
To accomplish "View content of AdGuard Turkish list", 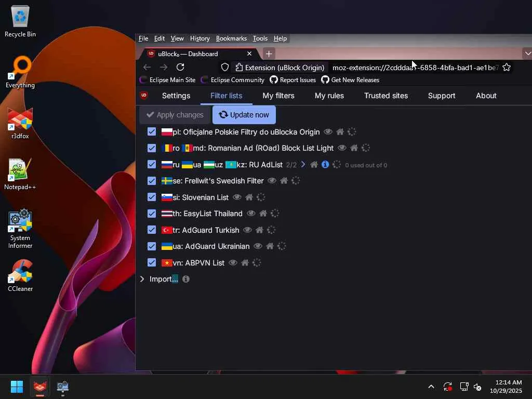I will 248,230.
